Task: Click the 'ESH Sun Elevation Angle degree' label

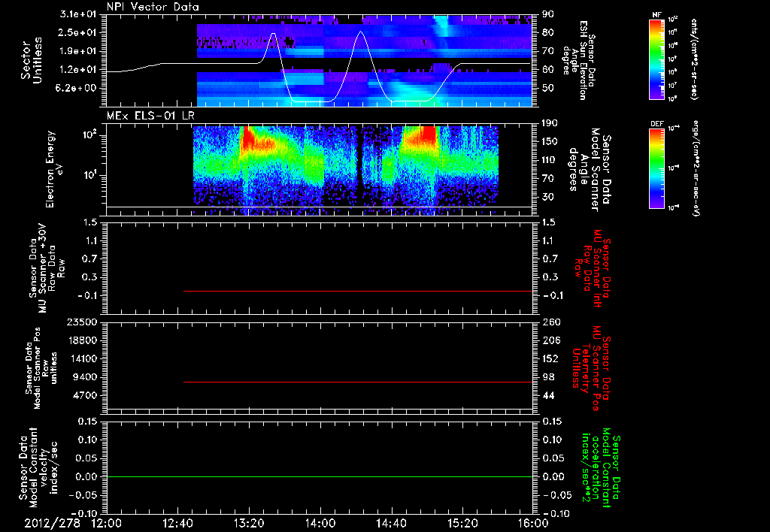Action: click(579, 60)
